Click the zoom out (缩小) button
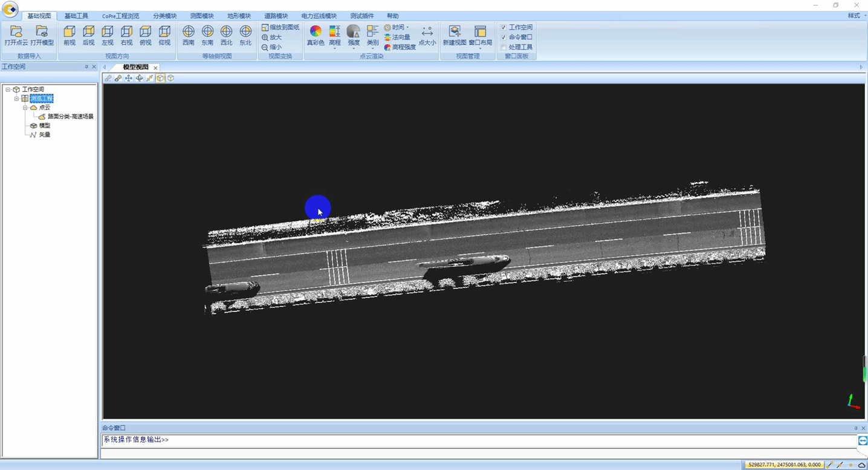The image size is (868, 470). 272,47
